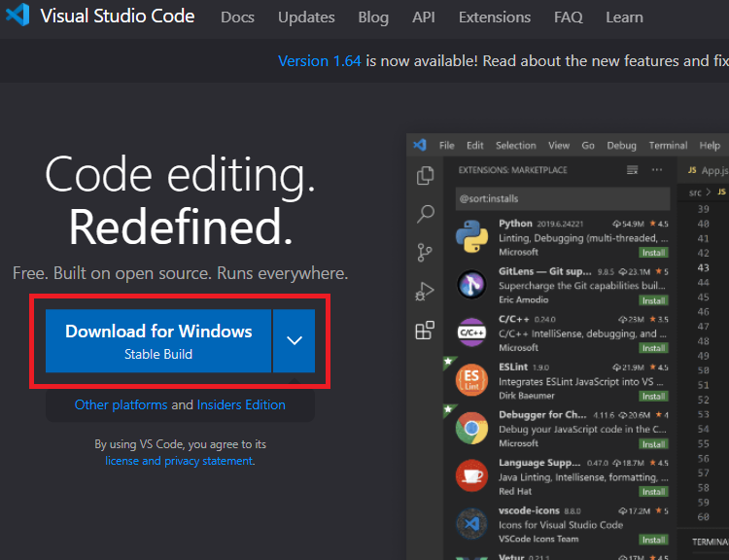Select the Run and Debug bug icon
The height and width of the screenshot is (560, 729).
point(424,292)
